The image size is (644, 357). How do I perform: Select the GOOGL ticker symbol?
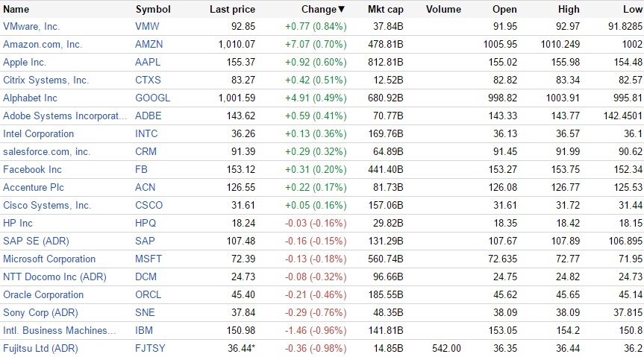coord(153,98)
